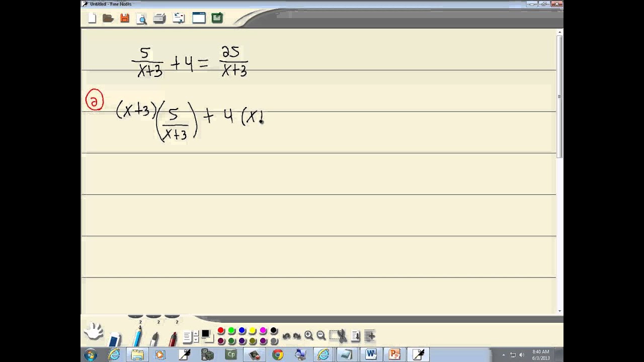
Task: Pick the olive color swatch
Action: (x=253, y=341)
